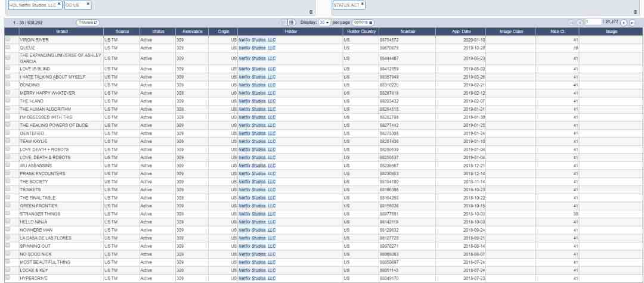The width and height of the screenshot is (644, 283).
Task: Open the TMview external link button
Action: point(88,23)
